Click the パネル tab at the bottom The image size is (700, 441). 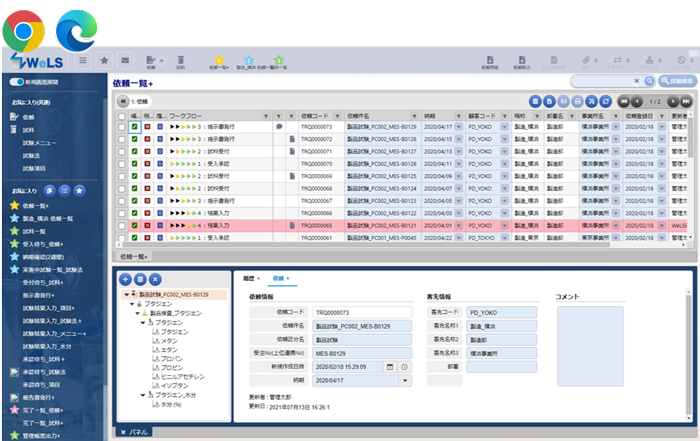(x=134, y=432)
